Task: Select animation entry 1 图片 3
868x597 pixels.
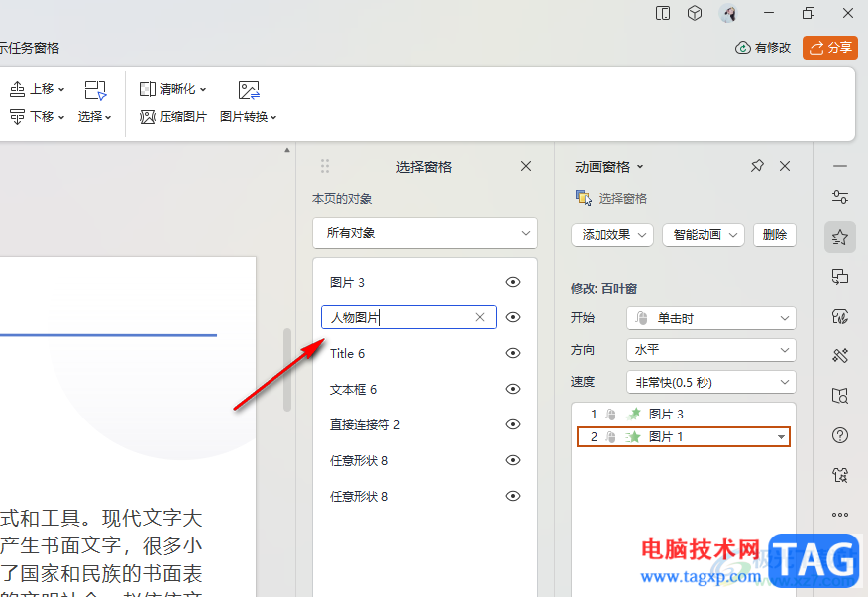Action: tap(683, 414)
